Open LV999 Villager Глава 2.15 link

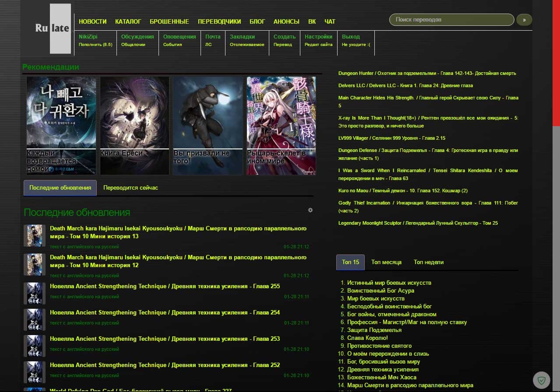392,138
